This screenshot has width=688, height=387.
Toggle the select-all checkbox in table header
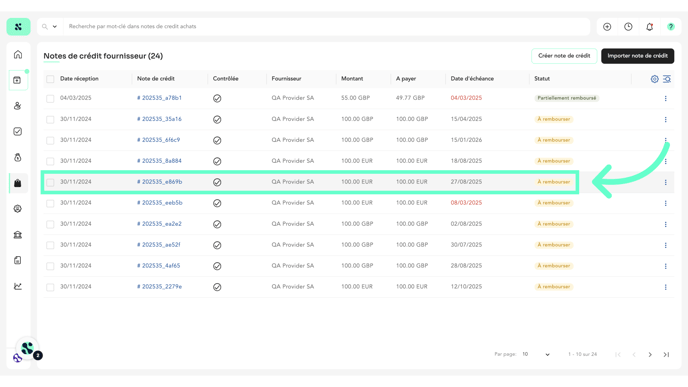50,79
